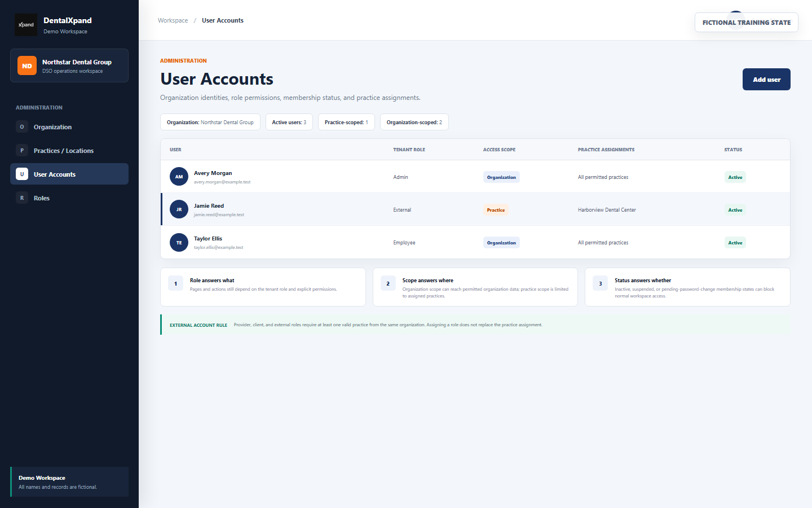Select the Jamie Reed name
Screen dimensions: 812x508
pos(209,206)
